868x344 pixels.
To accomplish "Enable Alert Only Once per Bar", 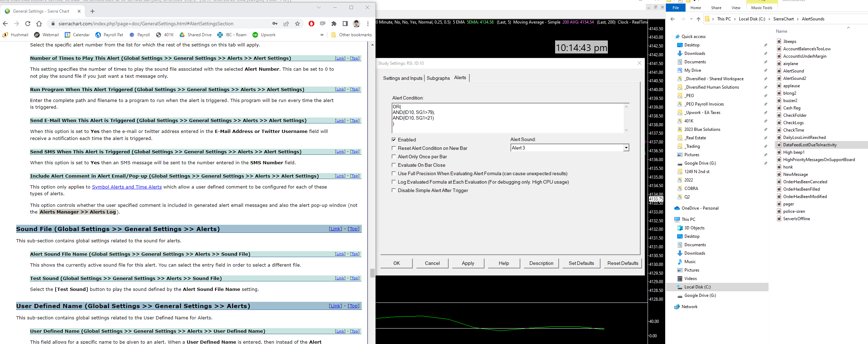I will (394, 157).
